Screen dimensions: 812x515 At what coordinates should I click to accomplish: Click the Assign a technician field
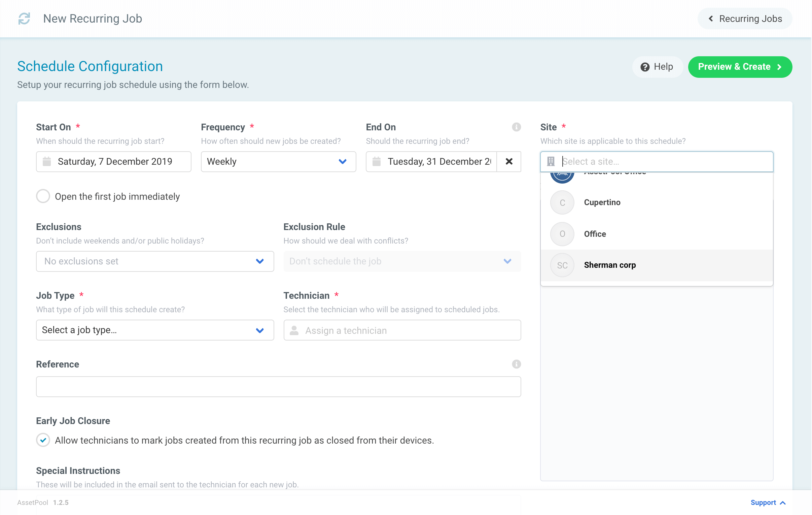click(x=402, y=330)
